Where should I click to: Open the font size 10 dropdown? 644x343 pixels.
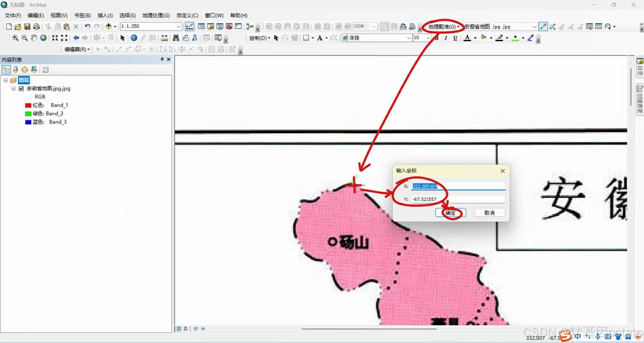428,38
